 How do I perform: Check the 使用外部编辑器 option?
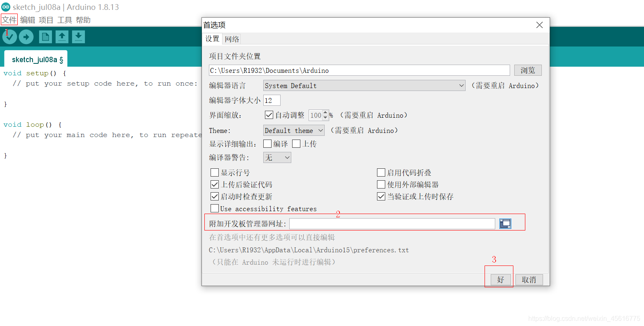[381, 184]
